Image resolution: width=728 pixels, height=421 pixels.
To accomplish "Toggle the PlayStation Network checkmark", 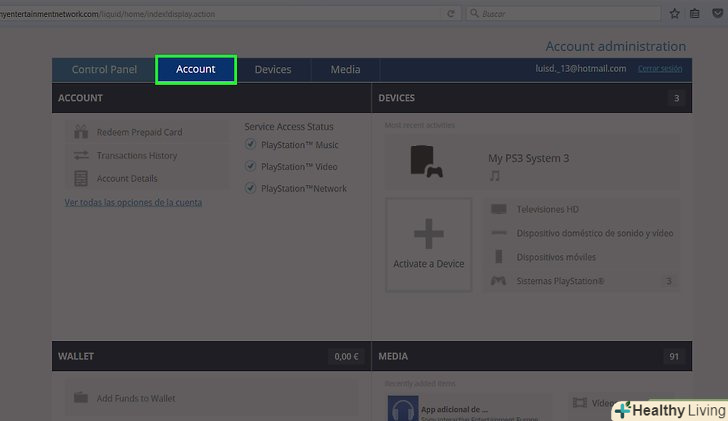I will tap(250, 188).
